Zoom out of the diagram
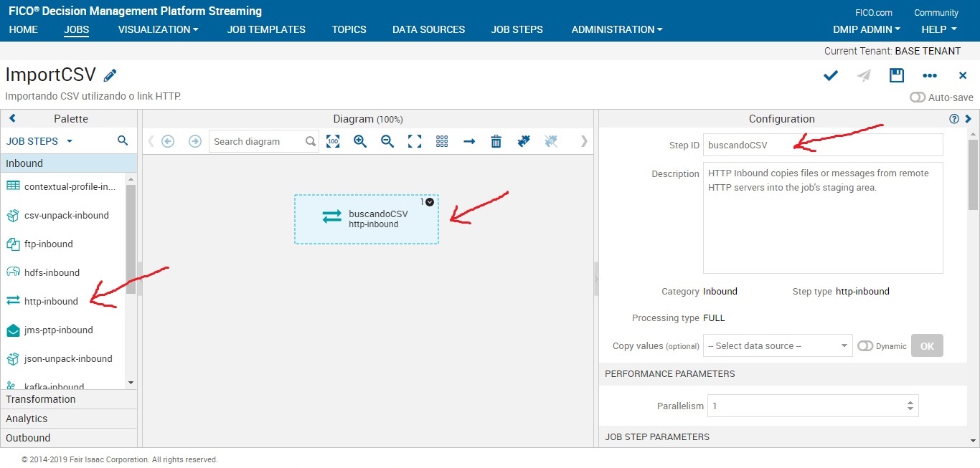The height and width of the screenshot is (468, 980). [x=387, y=141]
